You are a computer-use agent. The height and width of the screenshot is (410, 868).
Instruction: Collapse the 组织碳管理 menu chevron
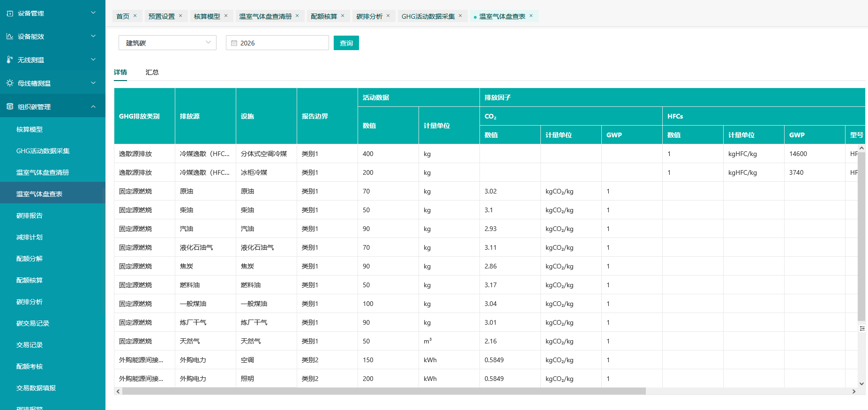tap(93, 106)
